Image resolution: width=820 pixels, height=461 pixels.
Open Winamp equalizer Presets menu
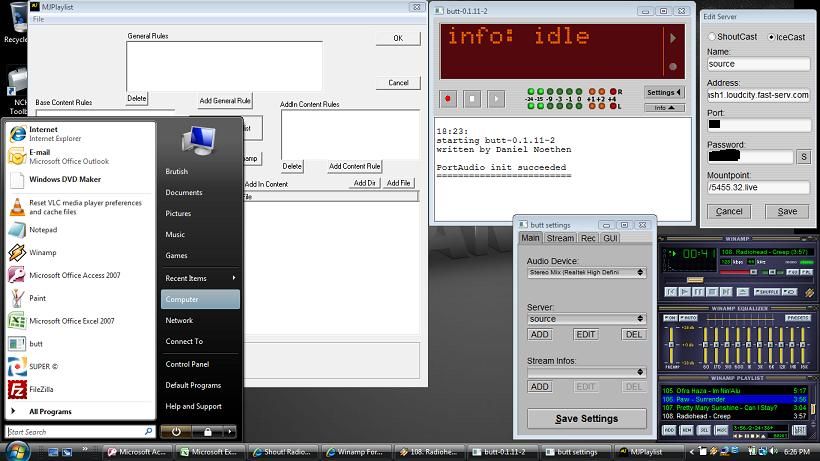(798, 318)
